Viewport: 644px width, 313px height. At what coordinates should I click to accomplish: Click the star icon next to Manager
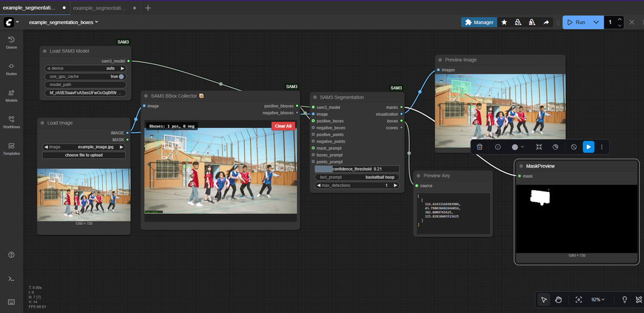tap(504, 22)
